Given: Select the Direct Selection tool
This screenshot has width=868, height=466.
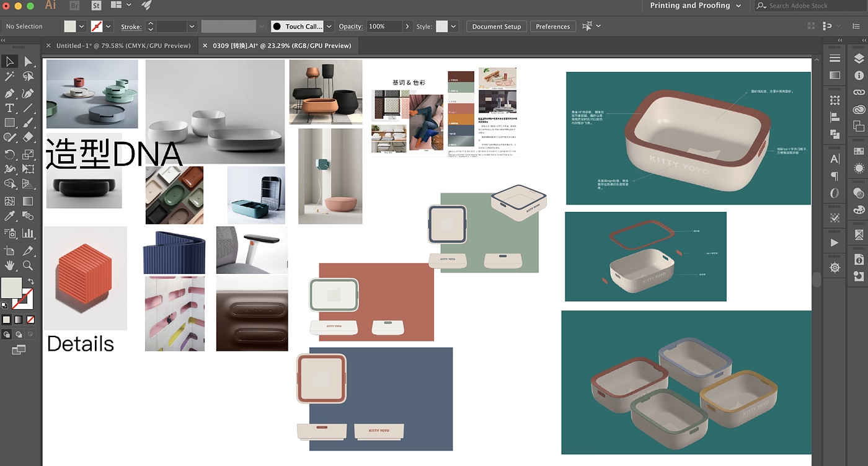Looking at the screenshot, I should (x=28, y=61).
